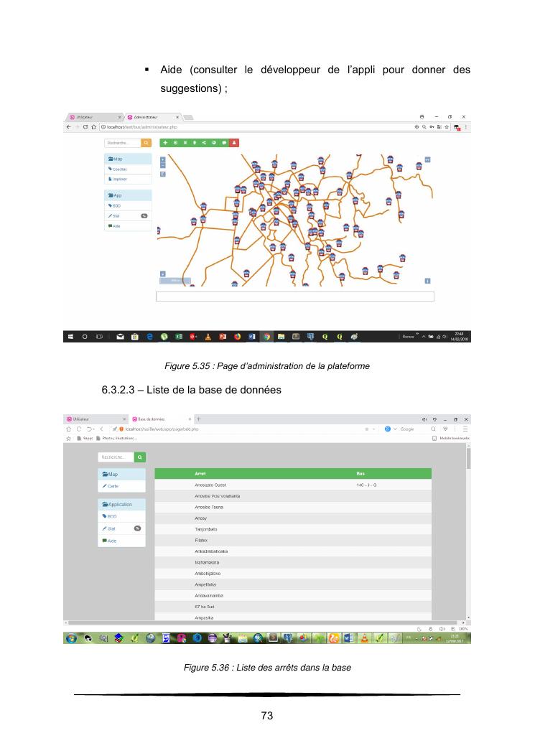The image size is (535, 756).
Task: Reload the Administrateur page in Chrome
Action: point(86,126)
